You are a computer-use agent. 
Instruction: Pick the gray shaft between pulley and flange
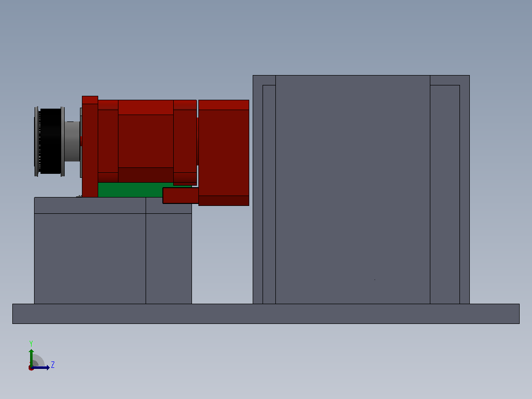[x=72, y=141]
